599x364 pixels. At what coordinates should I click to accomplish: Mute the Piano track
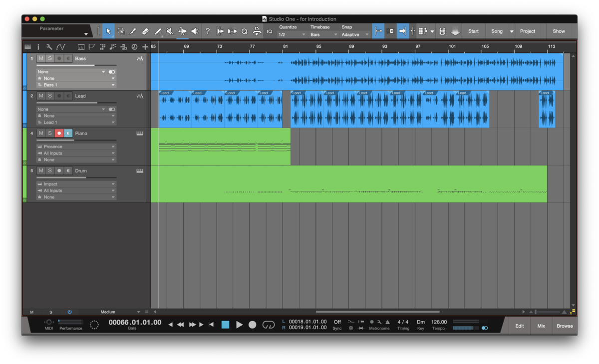(x=41, y=134)
